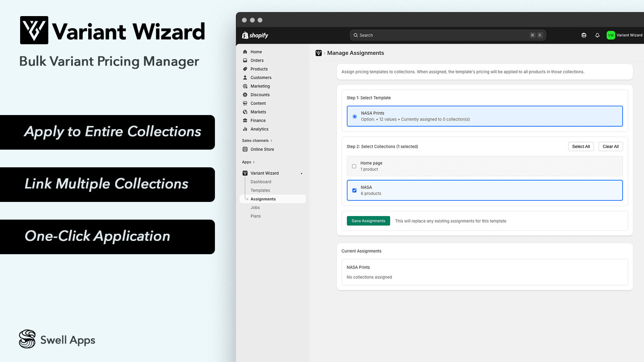Collapse the Variant Wizard submenu
The width and height of the screenshot is (644, 362).
tap(301, 173)
